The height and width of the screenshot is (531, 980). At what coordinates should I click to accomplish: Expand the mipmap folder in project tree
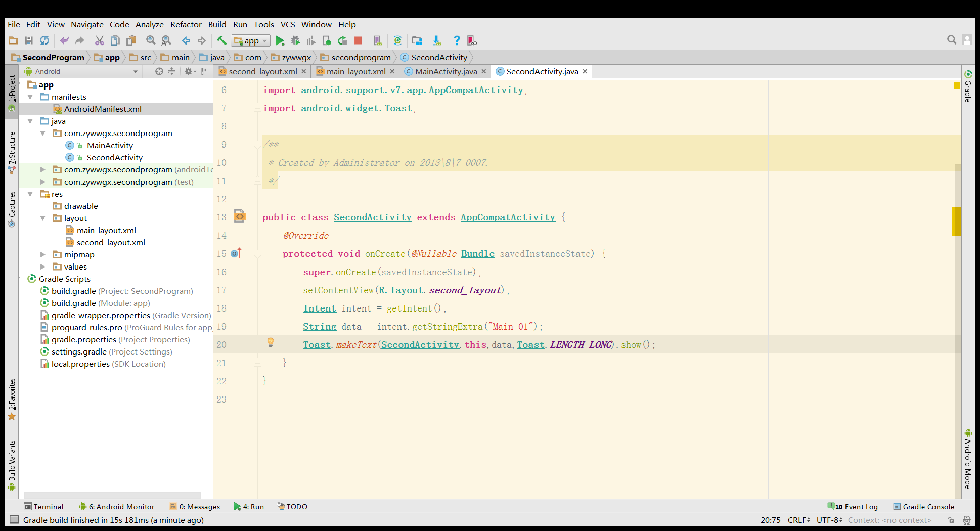click(x=43, y=254)
